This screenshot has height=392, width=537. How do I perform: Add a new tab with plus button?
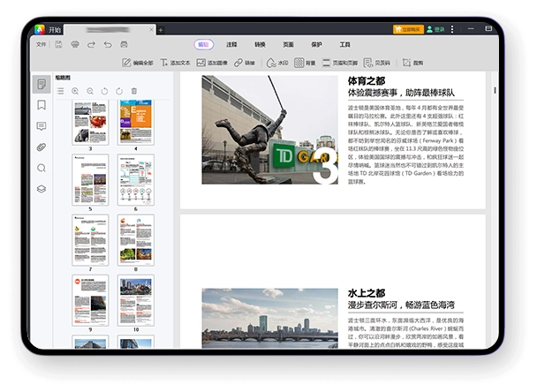(160, 30)
